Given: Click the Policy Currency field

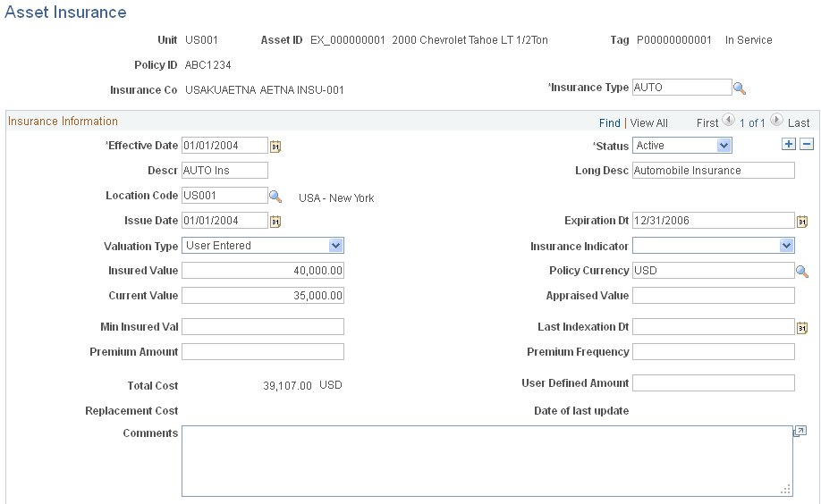Looking at the screenshot, I should click(x=713, y=271).
